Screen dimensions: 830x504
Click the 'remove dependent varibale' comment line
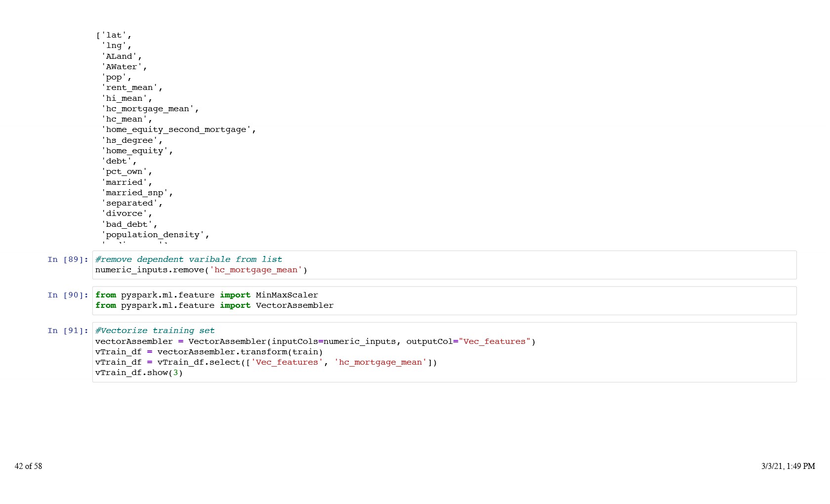tap(188, 259)
